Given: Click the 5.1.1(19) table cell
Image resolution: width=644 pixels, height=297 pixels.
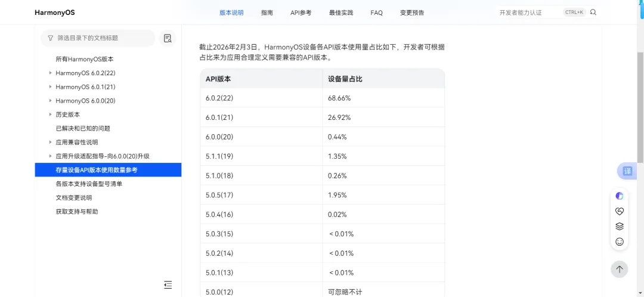Looking at the screenshot, I should (261, 156).
